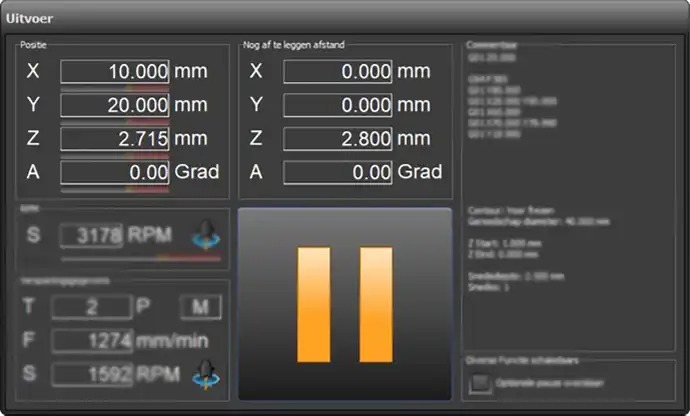
Task: Click the tool number T field showing 2
Action: 92,306
